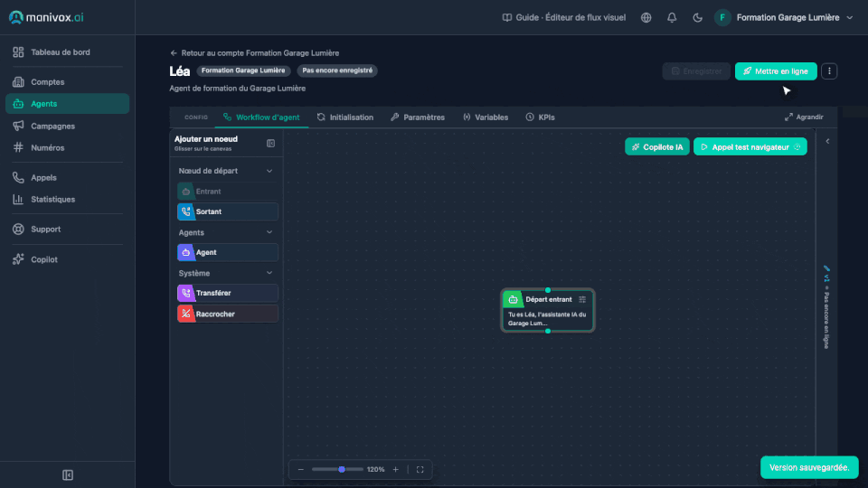Open Comptes in the sidebar
Screen dimensions: 868x488
point(67,82)
